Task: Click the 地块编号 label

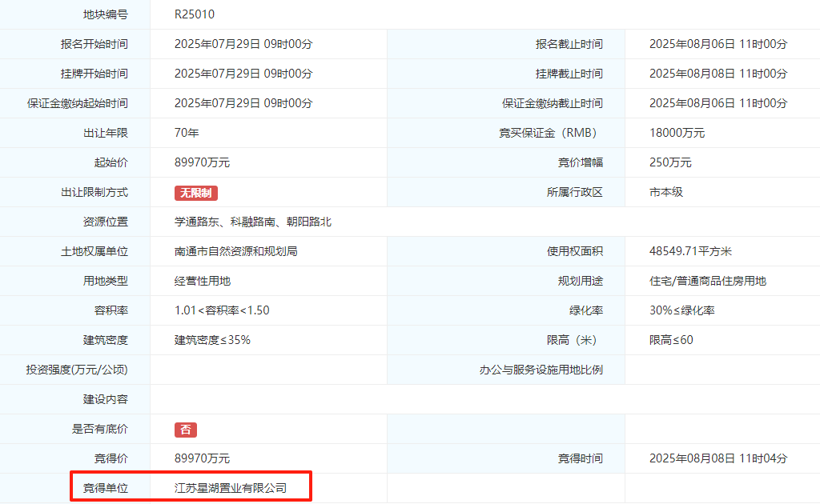Action: click(x=105, y=14)
